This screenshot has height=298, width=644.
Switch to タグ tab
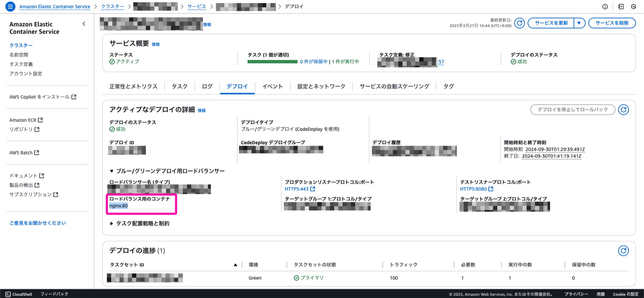[x=448, y=87]
